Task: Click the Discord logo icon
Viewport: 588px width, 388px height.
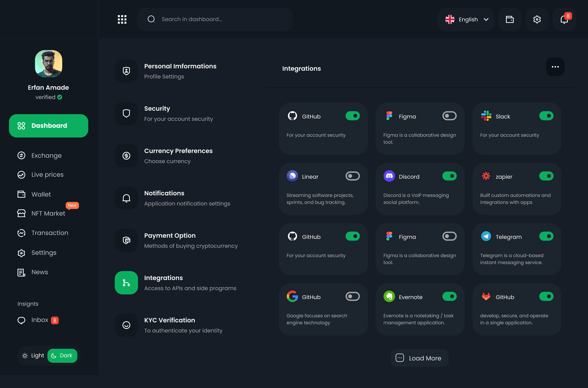Action: 389,176
